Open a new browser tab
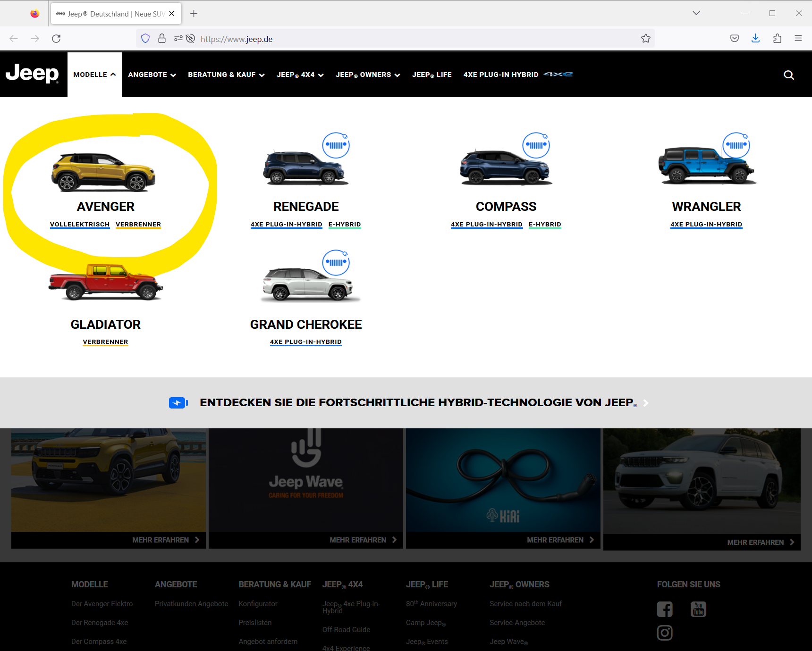Screen dimensions: 812x651 pos(194,14)
